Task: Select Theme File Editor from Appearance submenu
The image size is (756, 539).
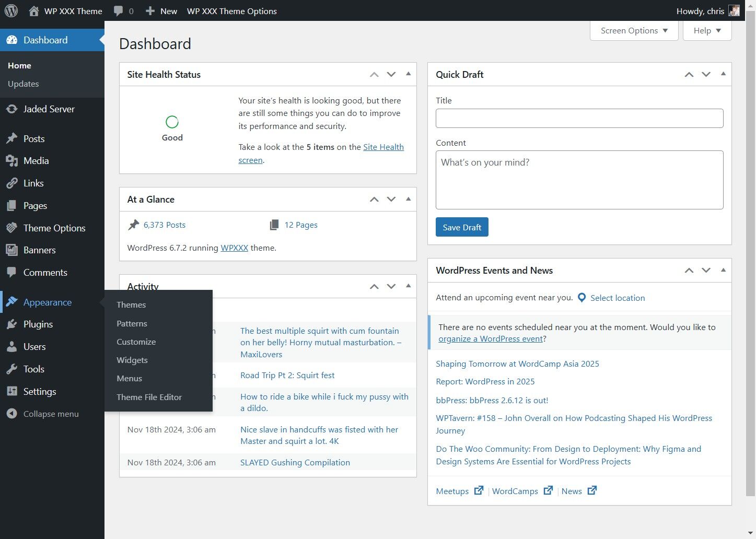Action: pyautogui.click(x=149, y=397)
